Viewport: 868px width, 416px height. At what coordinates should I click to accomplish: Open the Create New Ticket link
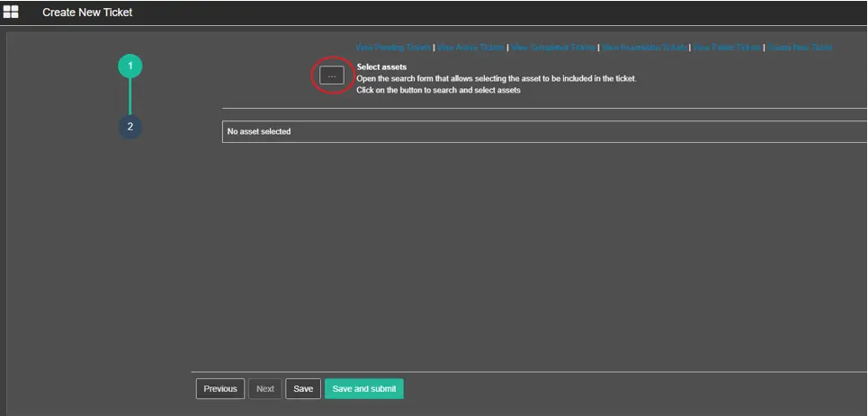800,47
